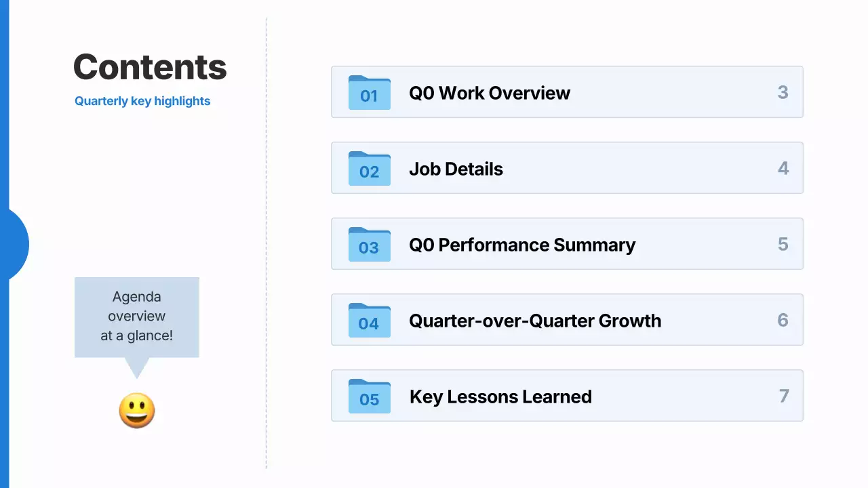Image resolution: width=868 pixels, height=488 pixels.
Task: Click the Agenda overview speech bubble
Action: click(137, 317)
